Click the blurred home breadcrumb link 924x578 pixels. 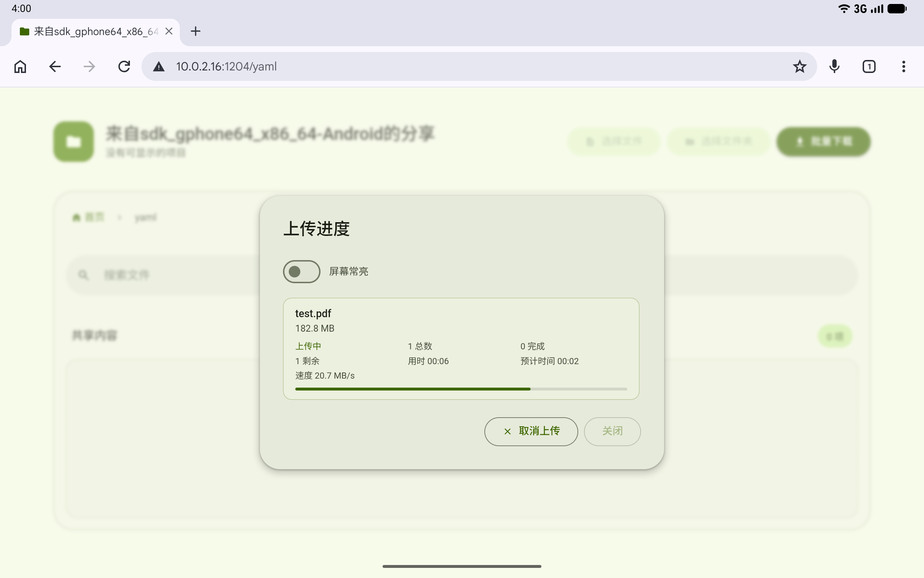coord(88,217)
